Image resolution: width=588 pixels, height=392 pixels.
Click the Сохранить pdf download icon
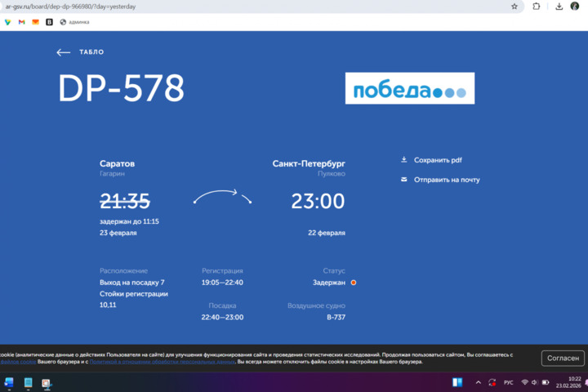[403, 160]
